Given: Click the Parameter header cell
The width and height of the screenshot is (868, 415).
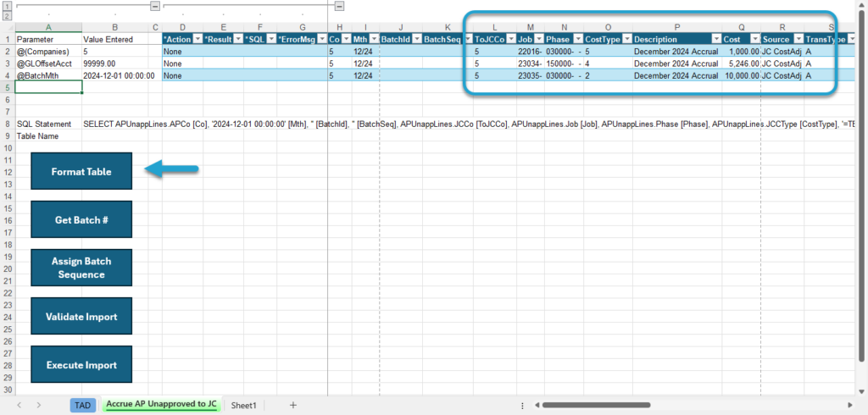Looking at the screenshot, I should pos(48,39).
